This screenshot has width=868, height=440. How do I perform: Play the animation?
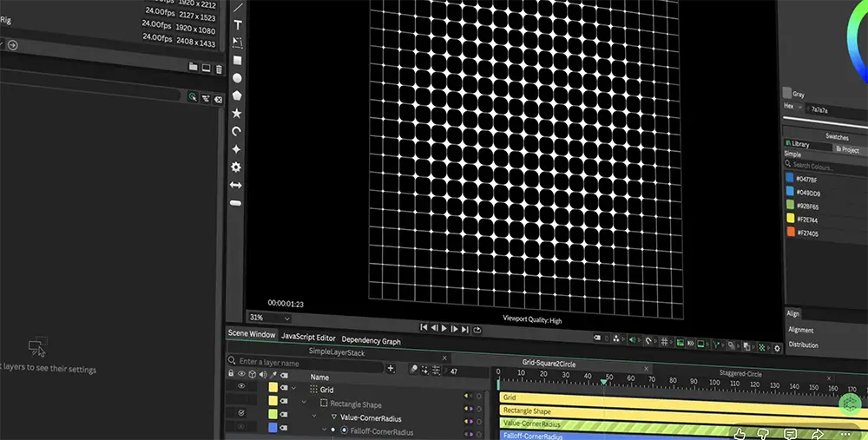(444, 328)
